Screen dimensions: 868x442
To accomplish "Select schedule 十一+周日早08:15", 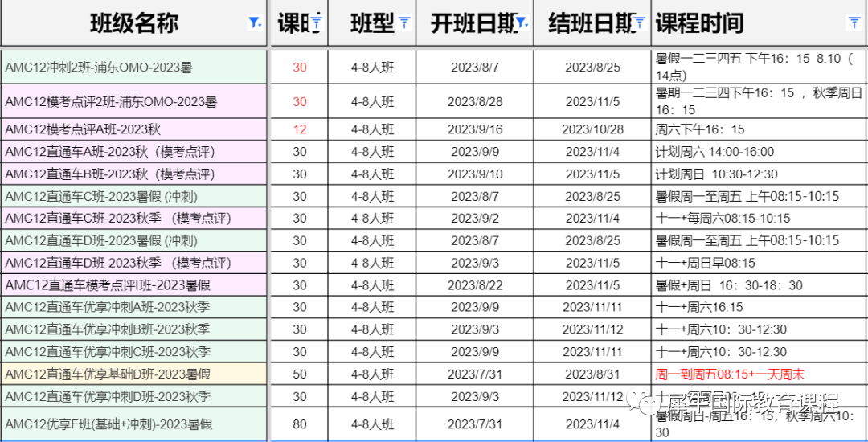I will point(706,262).
